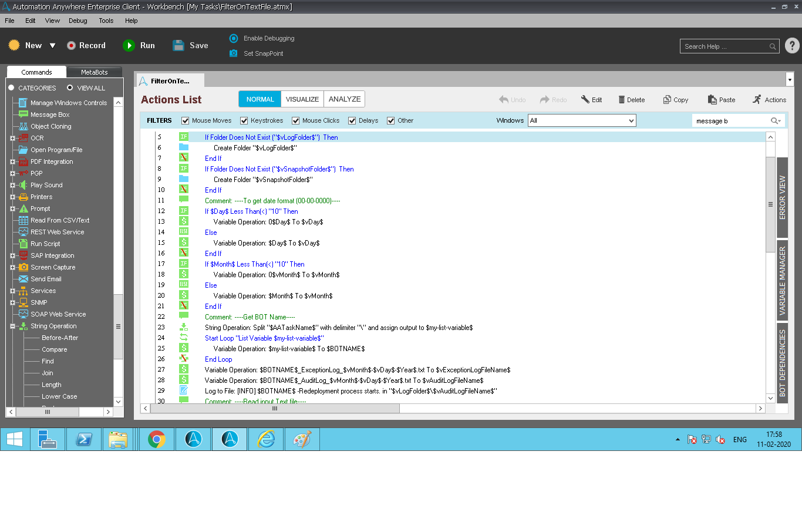Expand the SAP Integration command node
802x532 pixels.
tap(12, 255)
